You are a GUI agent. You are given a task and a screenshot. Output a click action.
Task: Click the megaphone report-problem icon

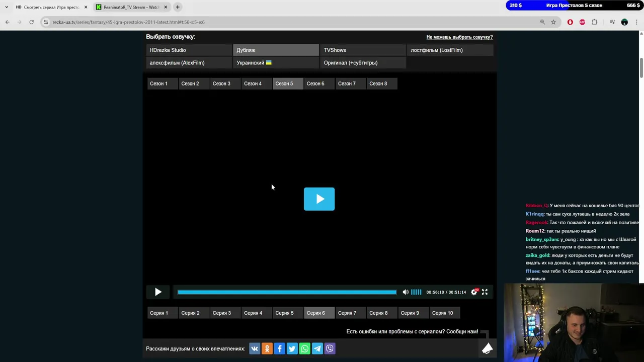[x=487, y=348]
